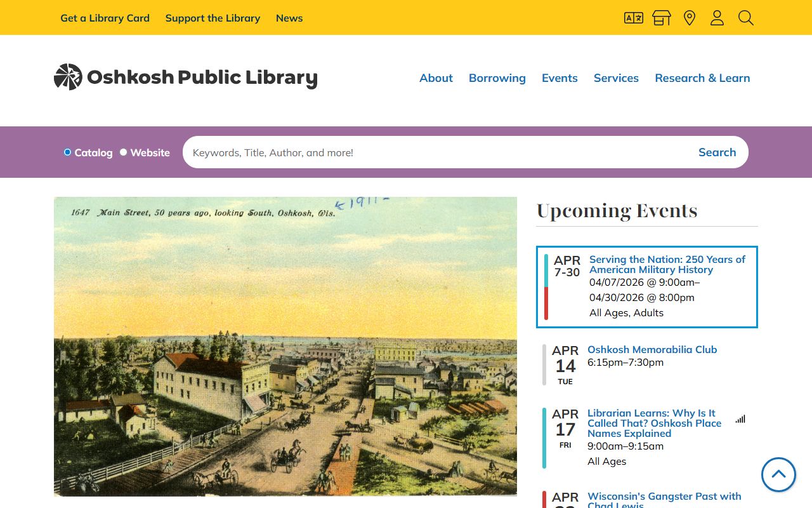The image size is (812, 508).
Task: Open Serving the Nation military history event
Action: tap(667, 264)
